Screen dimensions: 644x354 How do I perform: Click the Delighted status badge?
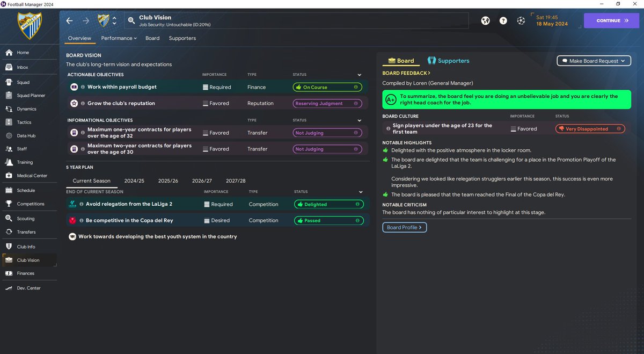click(x=329, y=204)
